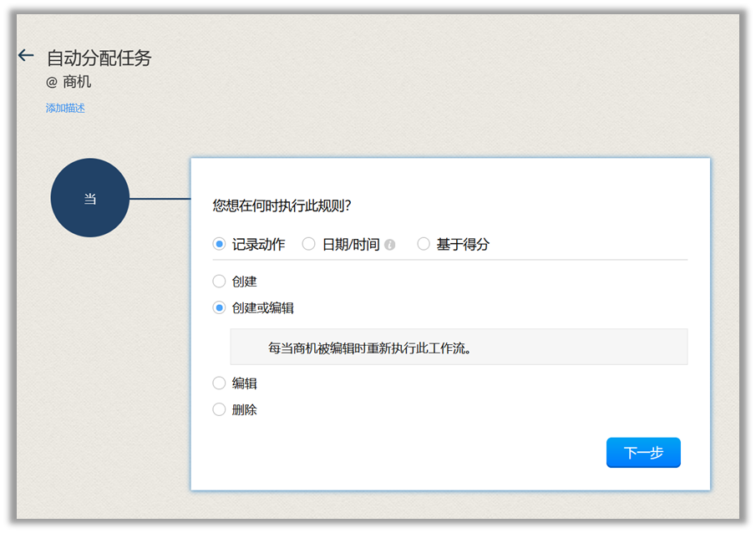Viewport: 756px width, 533px height.
Task: Choose the 删除 radio option
Action: (x=220, y=409)
